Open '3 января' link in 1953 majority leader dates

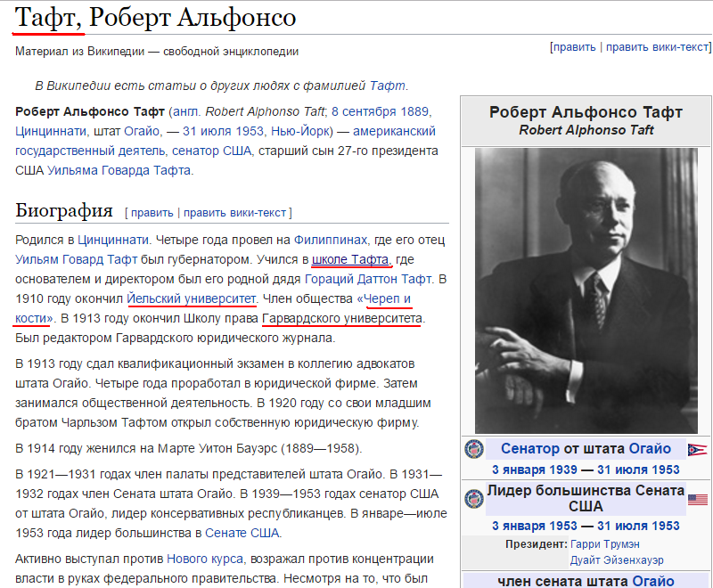(519, 527)
